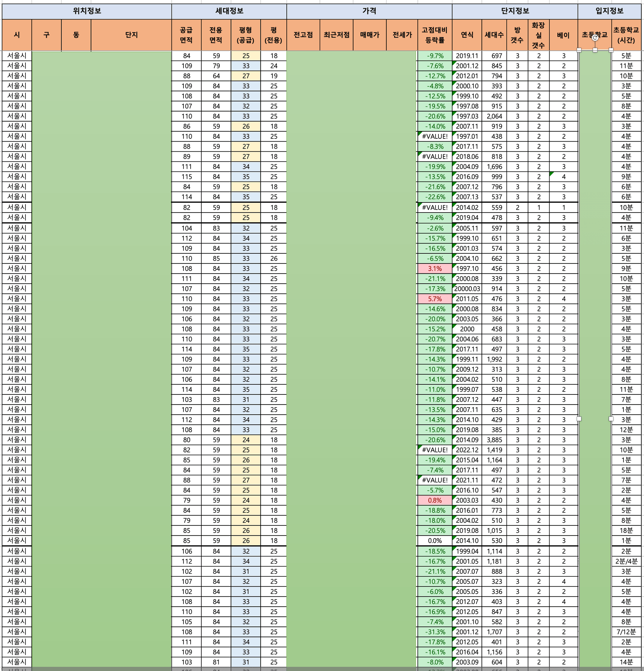
Task: Select the 구 column header
Action: click(x=47, y=35)
